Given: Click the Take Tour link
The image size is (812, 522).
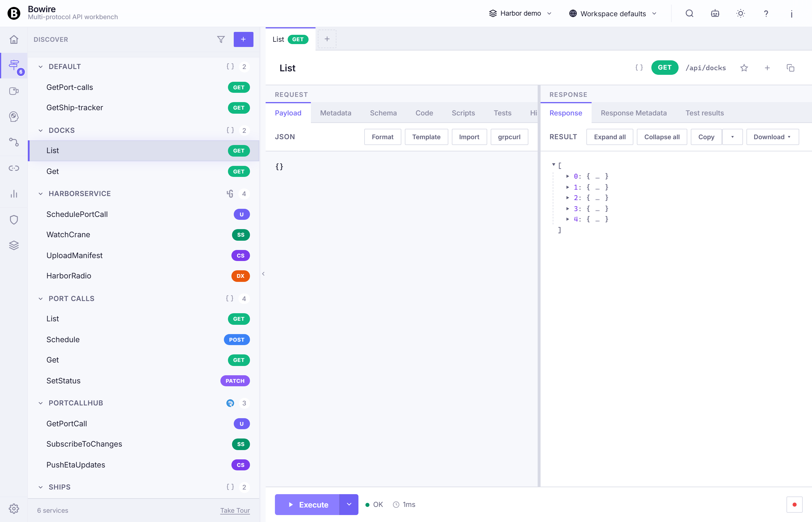Looking at the screenshot, I should [235, 510].
